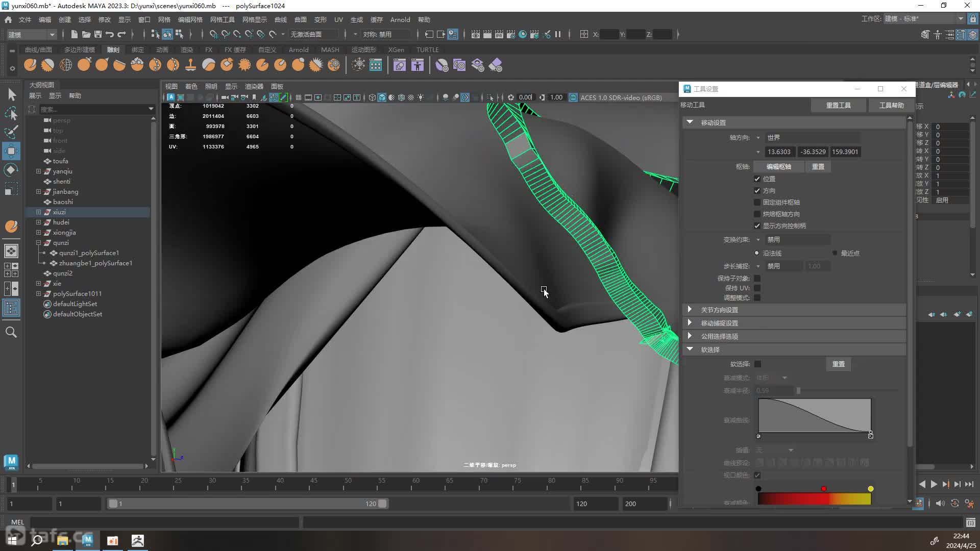The image size is (980, 551).
Task: Toggle 显示方向控制柄 checkbox
Action: [757, 226]
